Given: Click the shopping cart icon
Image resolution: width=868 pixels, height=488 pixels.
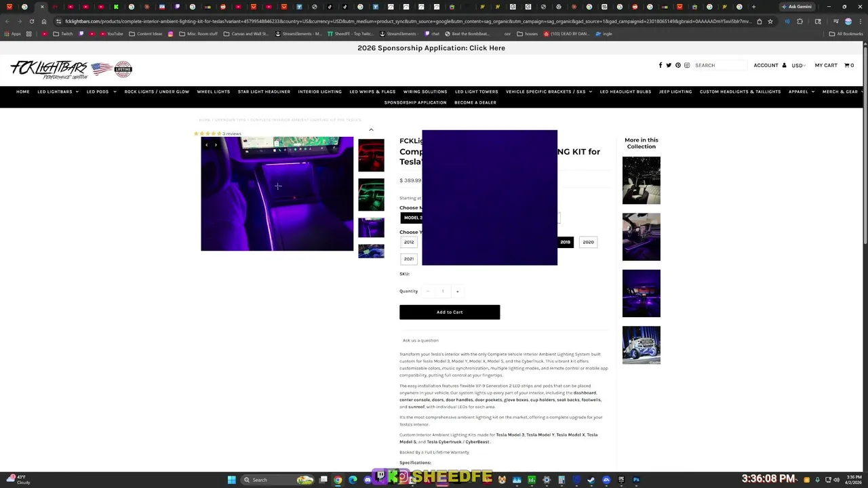Looking at the screenshot, I should [x=847, y=65].
